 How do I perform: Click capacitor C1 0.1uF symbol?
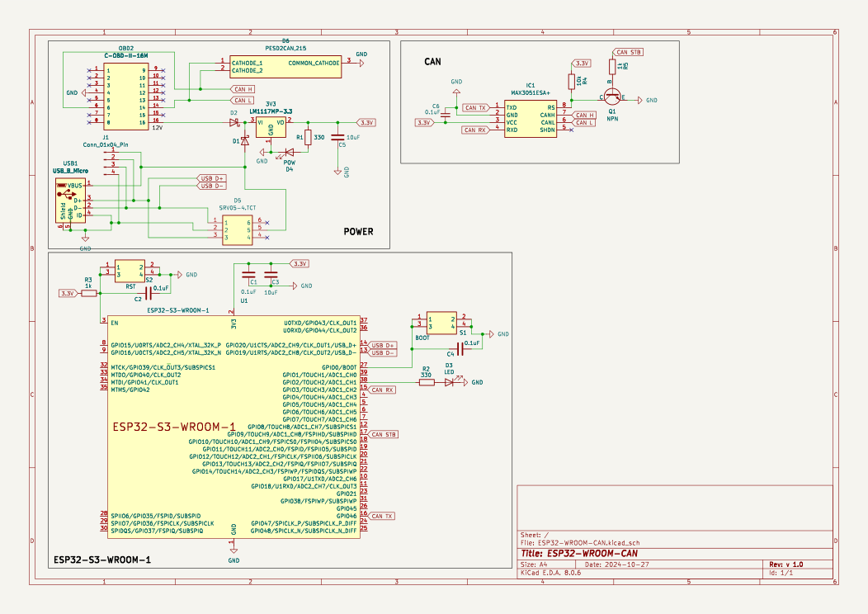click(x=248, y=275)
